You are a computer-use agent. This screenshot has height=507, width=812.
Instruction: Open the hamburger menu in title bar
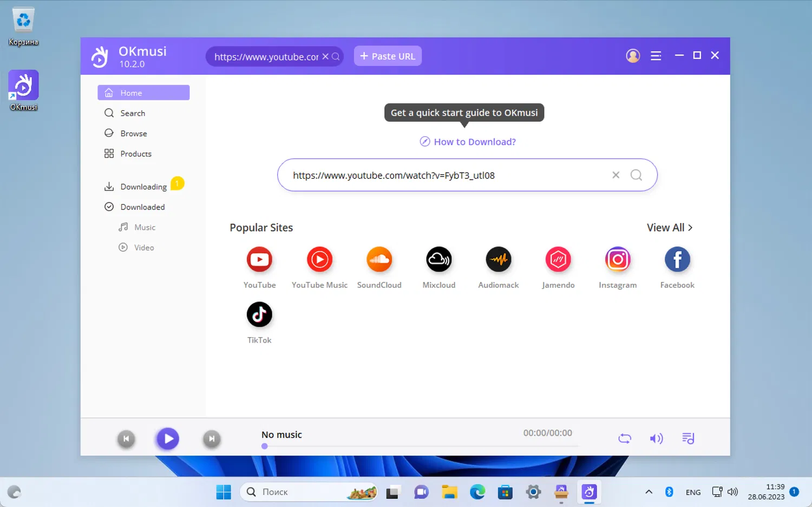(656, 56)
